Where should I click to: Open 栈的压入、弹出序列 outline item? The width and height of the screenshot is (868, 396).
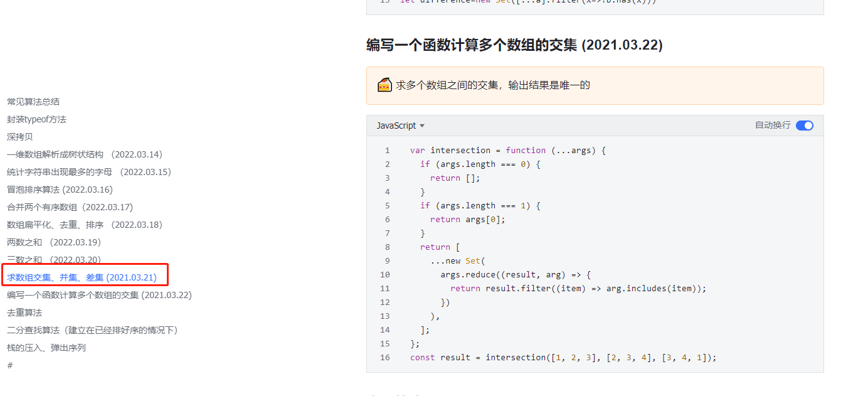click(x=46, y=348)
